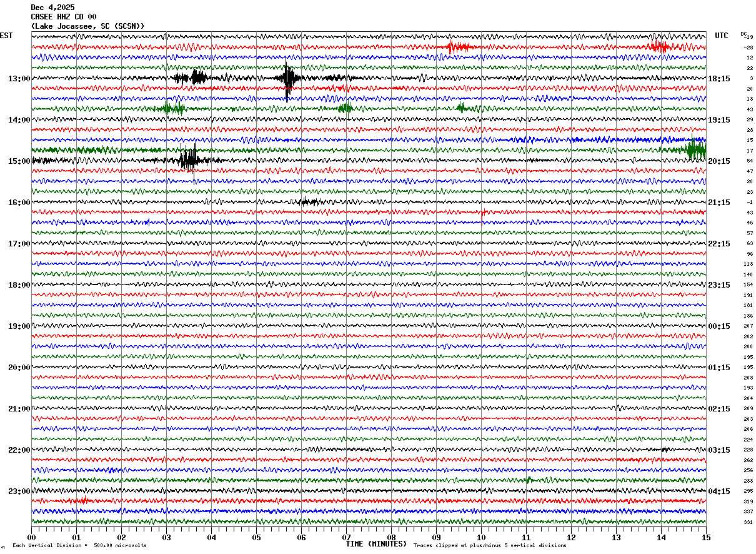Image resolution: width=756 pixels, height=554 pixels.
Task: Click red burst near minute 14 in second trace
Action: [x=659, y=46]
